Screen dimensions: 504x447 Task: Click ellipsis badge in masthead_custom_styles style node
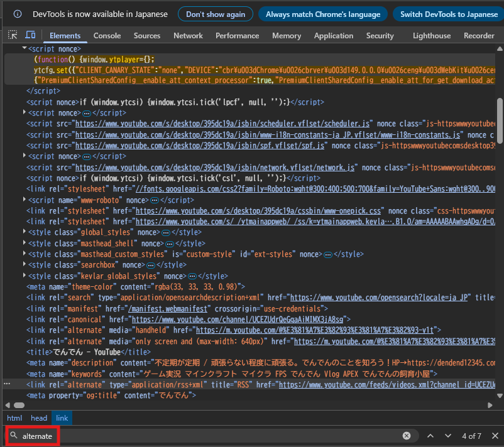[x=328, y=255]
